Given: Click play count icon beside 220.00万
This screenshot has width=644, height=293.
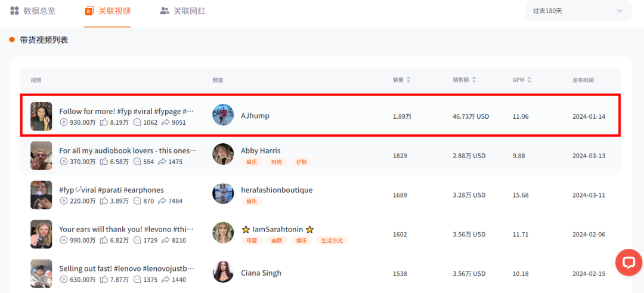Looking at the screenshot, I should [x=63, y=201].
